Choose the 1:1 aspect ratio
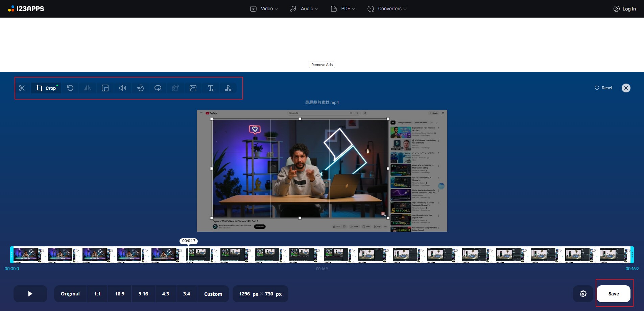 (97, 294)
